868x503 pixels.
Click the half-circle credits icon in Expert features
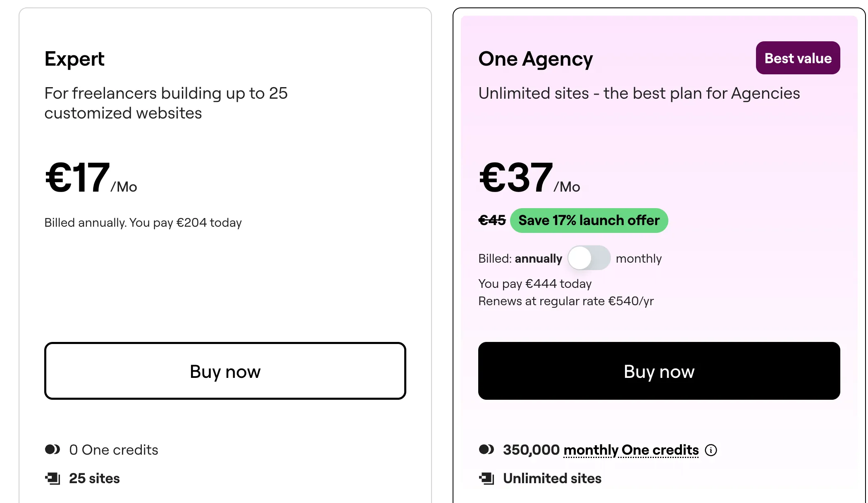[52, 450]
